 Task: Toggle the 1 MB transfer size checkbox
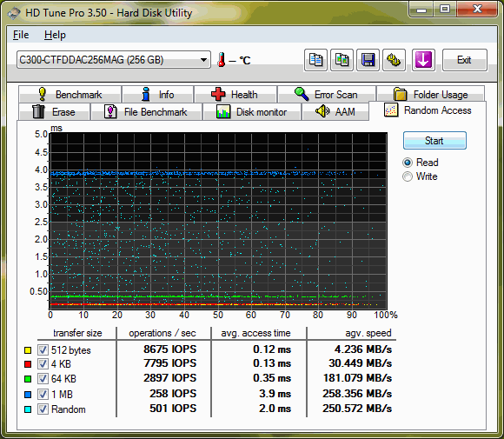click(43, 394)
